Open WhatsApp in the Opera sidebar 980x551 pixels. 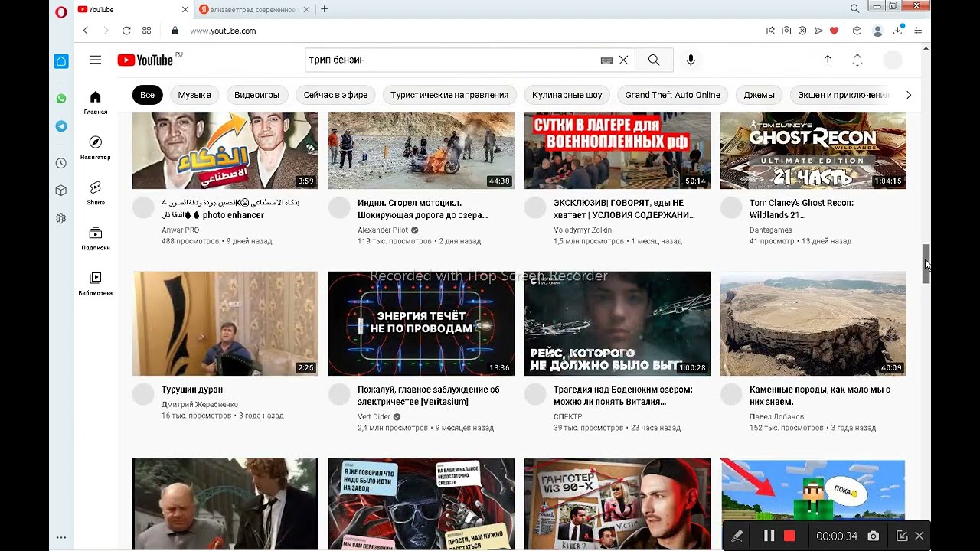coord(61,99)
